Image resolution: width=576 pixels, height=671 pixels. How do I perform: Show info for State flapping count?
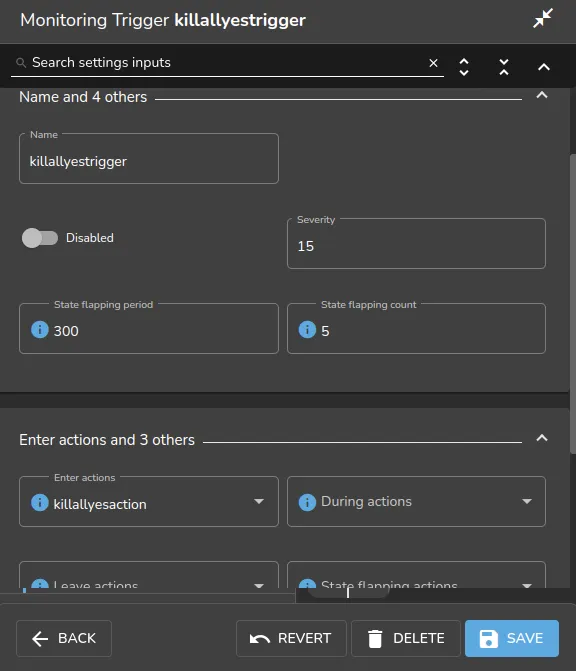click(x=307, y=330)
